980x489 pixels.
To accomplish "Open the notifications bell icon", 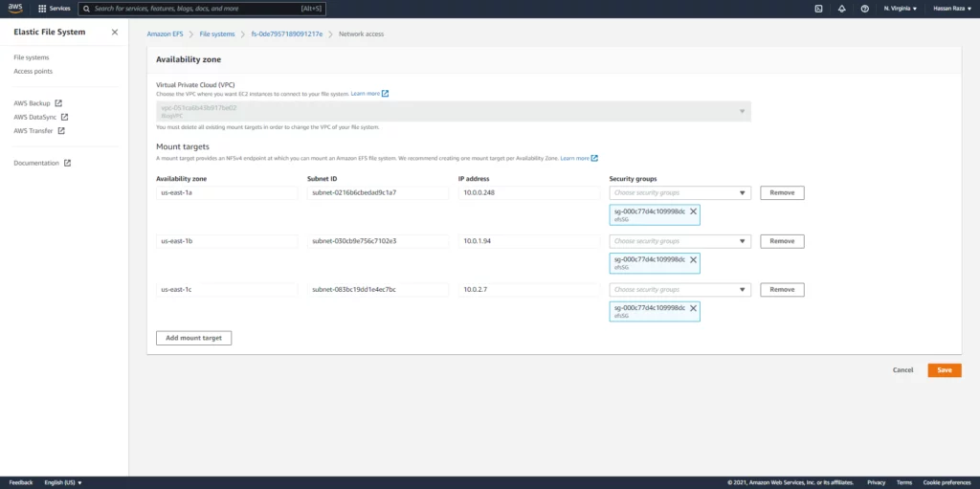I will [x=842, y=9].
